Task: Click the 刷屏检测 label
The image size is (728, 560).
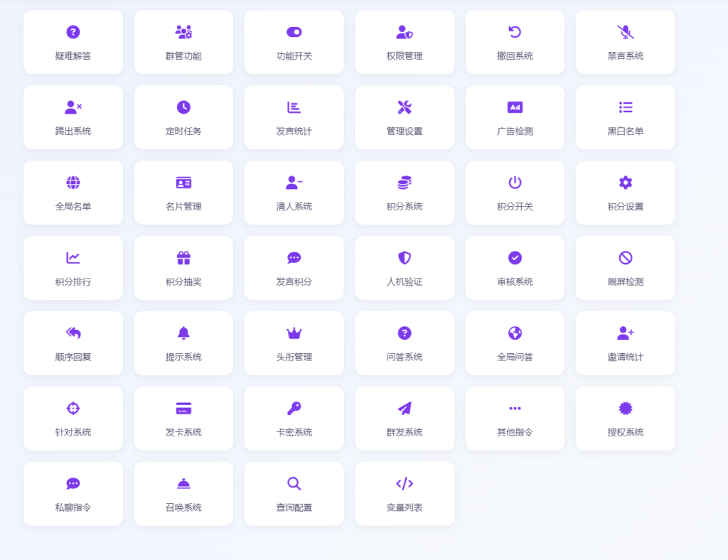Action: 626,281
